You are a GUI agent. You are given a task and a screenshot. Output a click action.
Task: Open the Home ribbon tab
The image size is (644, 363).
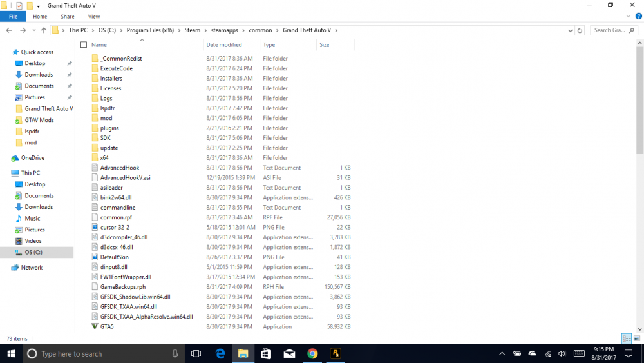coord(40,17)
